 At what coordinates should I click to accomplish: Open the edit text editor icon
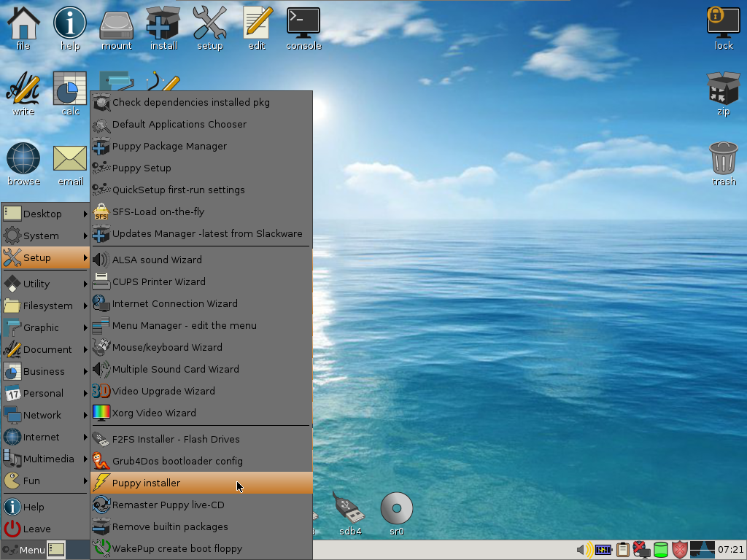pyautogui.click(x=257, y=28)
